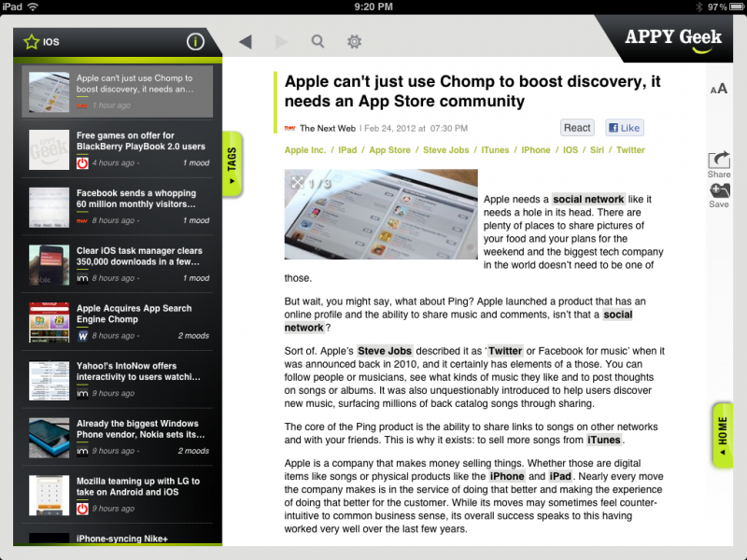Open the IPhone tag link

[535, 150]
